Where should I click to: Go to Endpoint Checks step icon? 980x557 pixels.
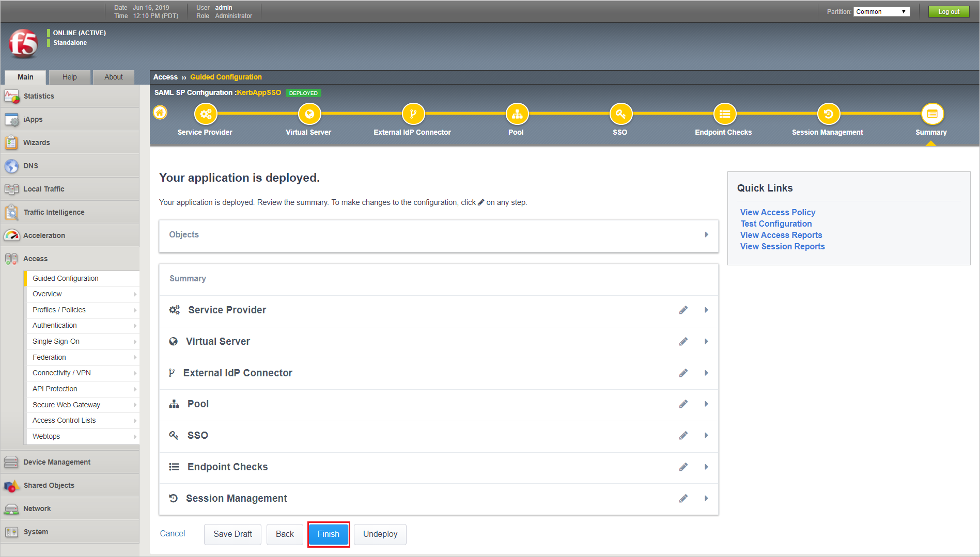(x=725, y=114)
